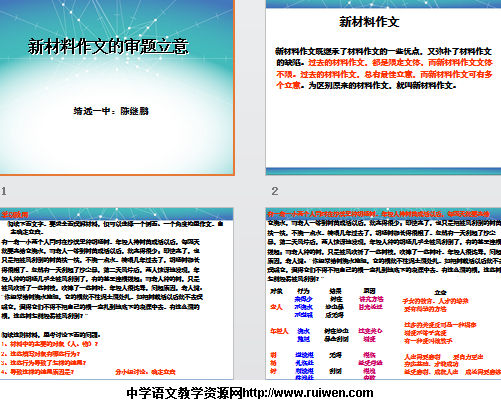501x400 pixels.
Task: Click the title 新材料作文的审题立意
Action: click(x=108, y=47)
